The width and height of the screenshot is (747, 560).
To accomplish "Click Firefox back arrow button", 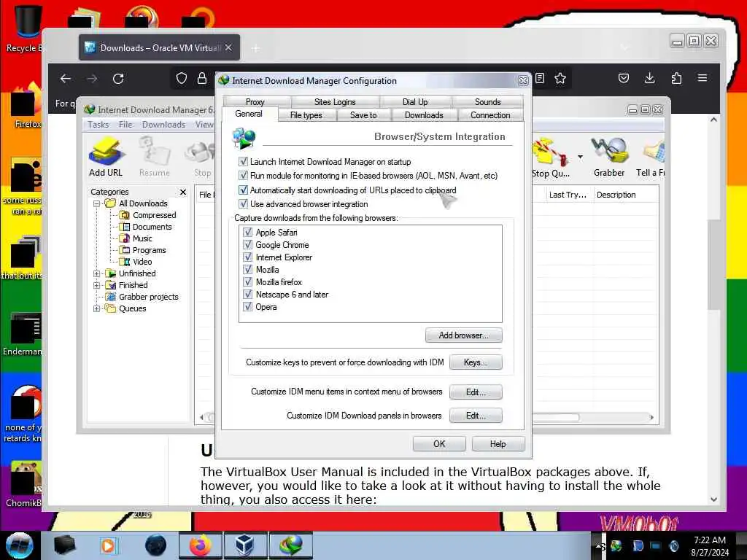I will coord(66,79).
